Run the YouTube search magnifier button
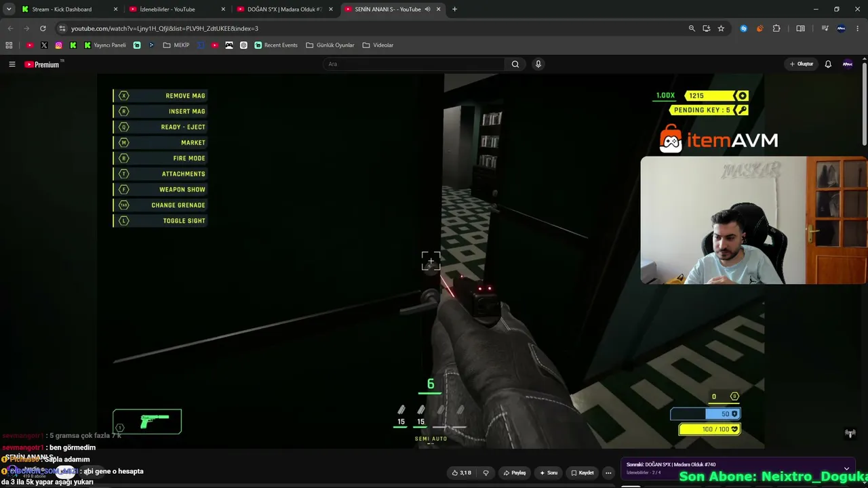Screen dimensions: 868x488 coord(515,64)
